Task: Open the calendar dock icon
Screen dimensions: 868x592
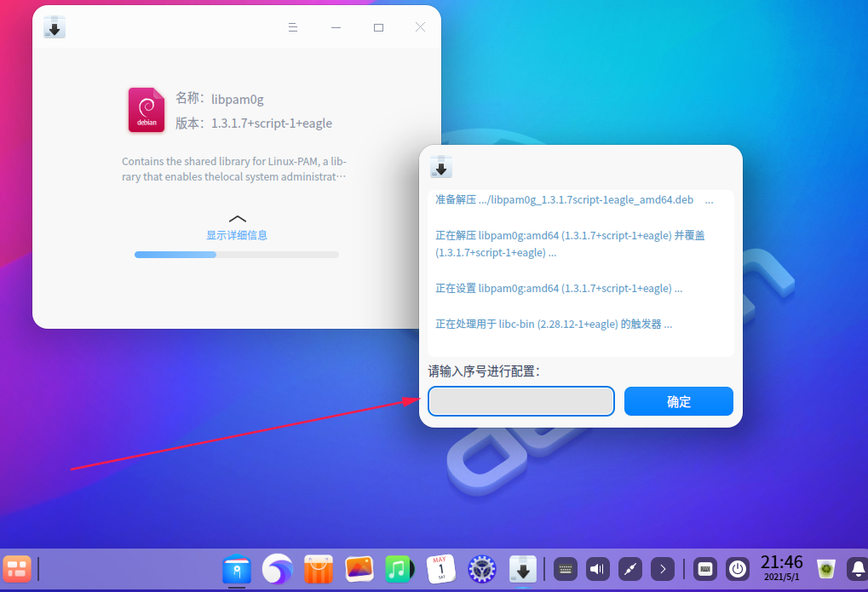Action: click(x=440, y=569)
